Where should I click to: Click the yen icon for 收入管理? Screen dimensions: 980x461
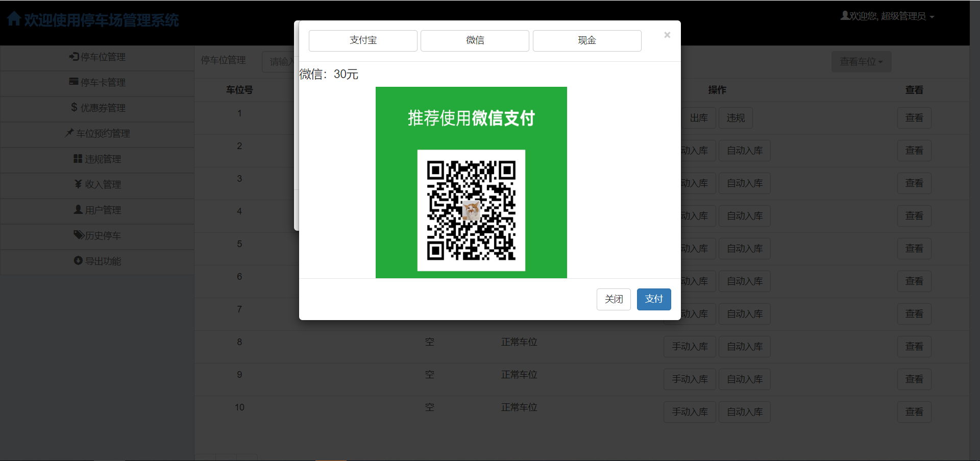click(78, 184)
